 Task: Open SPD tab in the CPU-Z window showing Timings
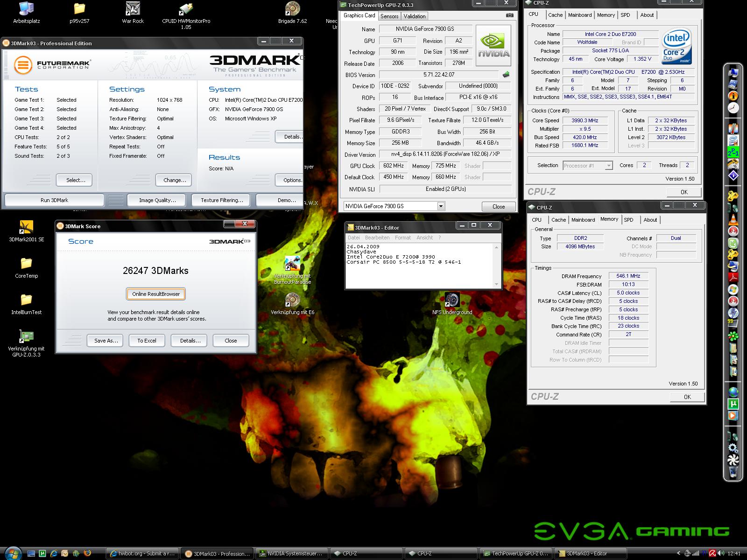point(628,220)
